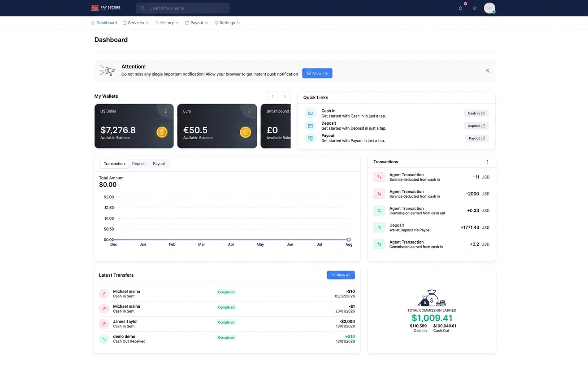Click the Aug data point on chart

coord(349,240)
